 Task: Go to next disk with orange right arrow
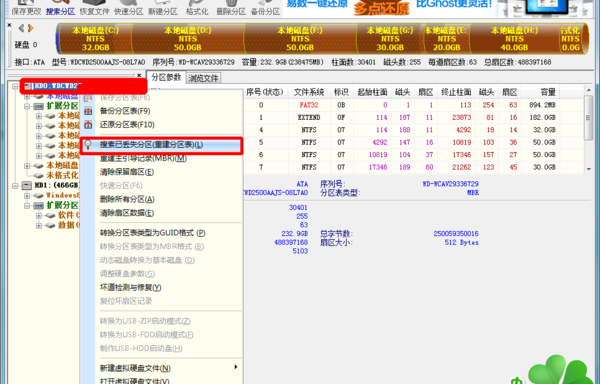tap(31, 28)
